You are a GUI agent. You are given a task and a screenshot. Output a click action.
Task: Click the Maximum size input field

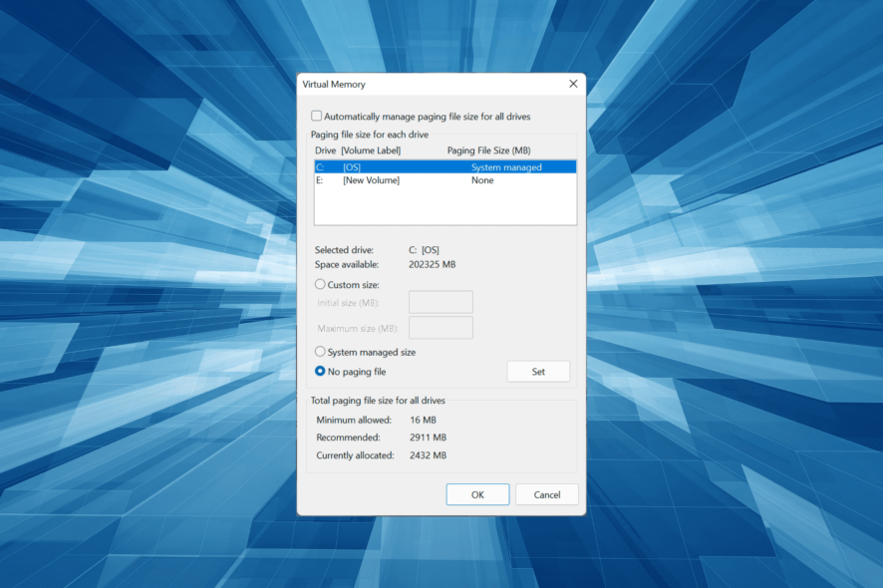(441, 327)
